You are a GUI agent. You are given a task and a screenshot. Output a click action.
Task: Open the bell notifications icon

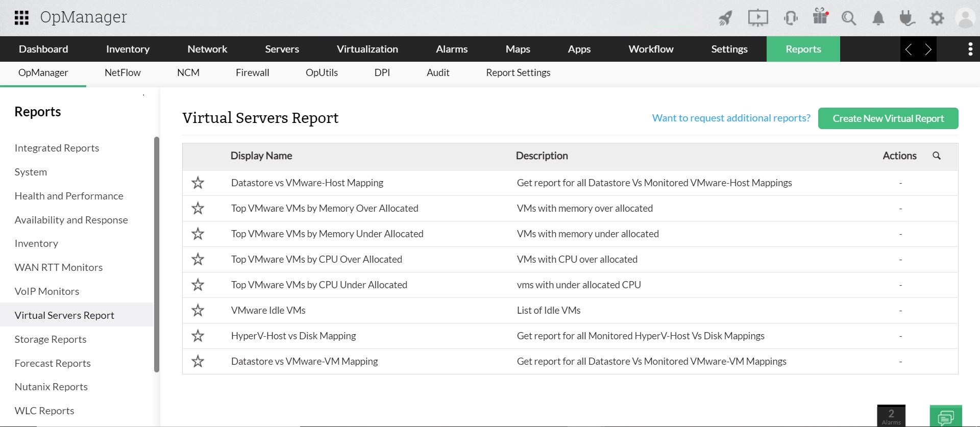[878, 18]
